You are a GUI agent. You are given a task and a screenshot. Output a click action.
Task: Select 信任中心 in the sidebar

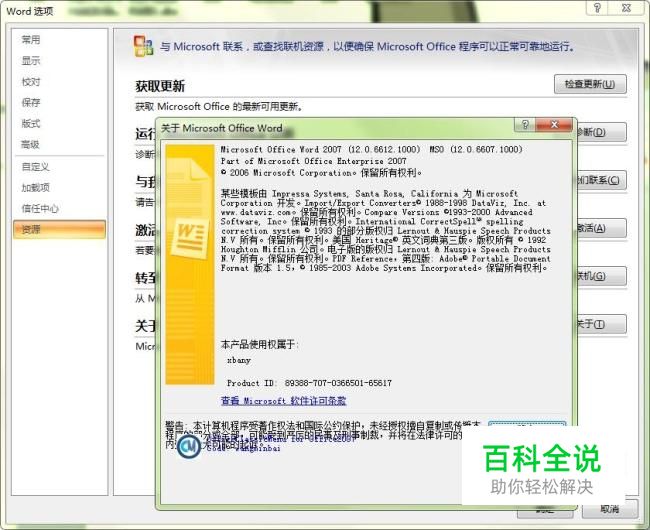tap(40, 208)
